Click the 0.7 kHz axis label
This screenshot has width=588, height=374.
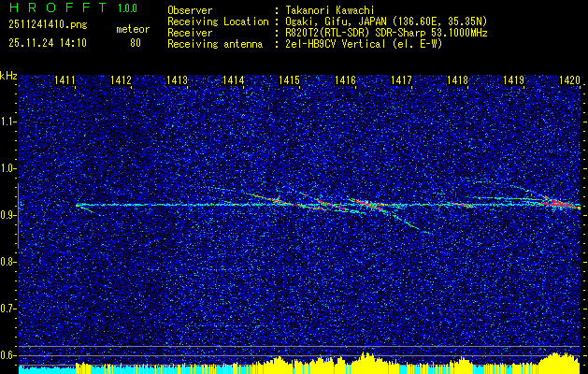7,309
